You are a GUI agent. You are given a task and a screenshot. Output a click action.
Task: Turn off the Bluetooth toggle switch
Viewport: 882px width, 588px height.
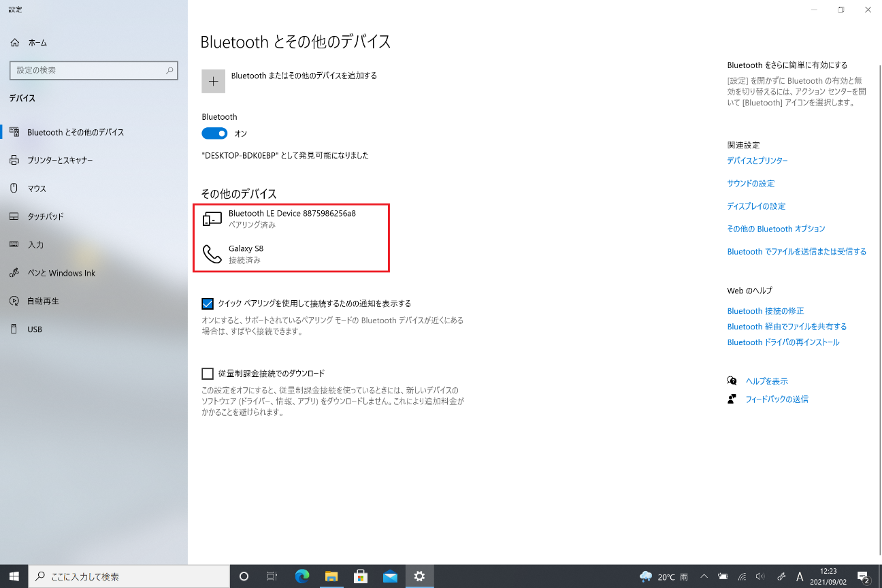[215, 133]
